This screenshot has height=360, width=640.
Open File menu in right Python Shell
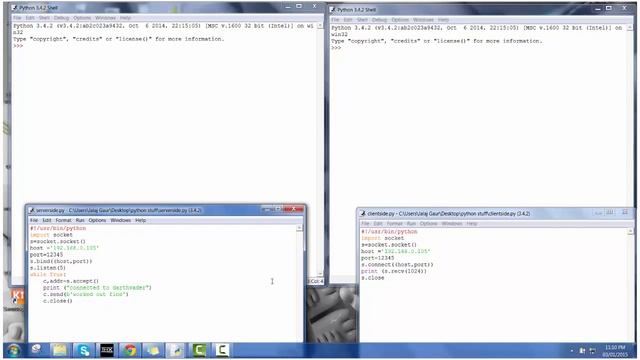pos(335,20)
